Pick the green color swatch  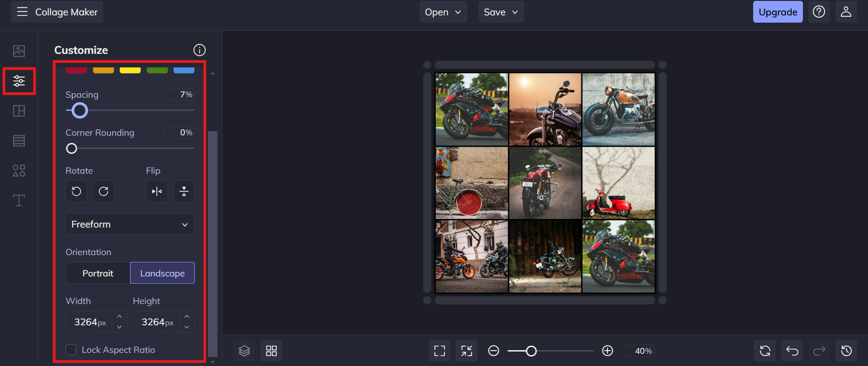point(157,70)
